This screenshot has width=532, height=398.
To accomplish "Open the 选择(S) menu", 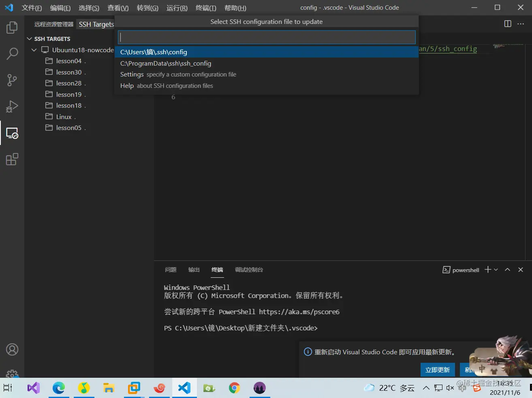I will (x=89, y=8).
